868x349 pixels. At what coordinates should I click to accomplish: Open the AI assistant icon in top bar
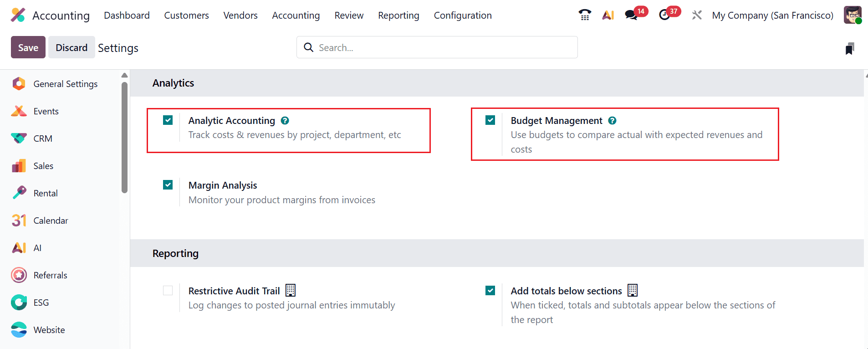click(x=608, y=15)
